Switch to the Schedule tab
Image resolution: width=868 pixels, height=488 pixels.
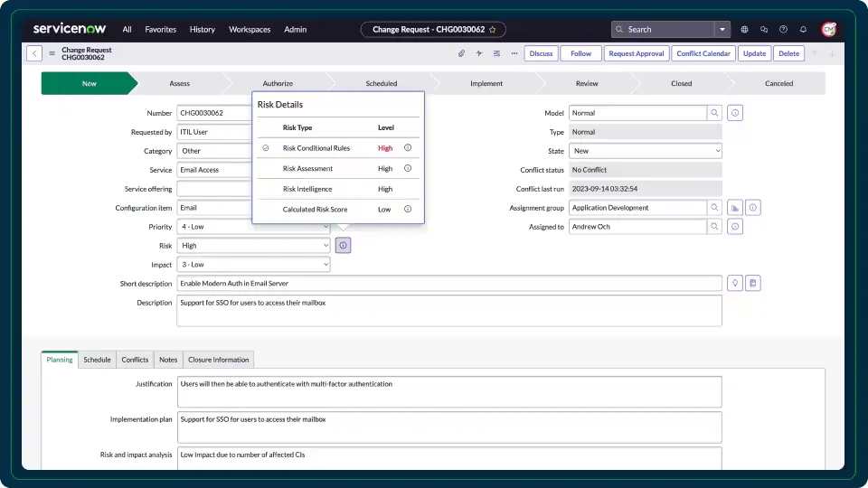(x=97, y=360)
